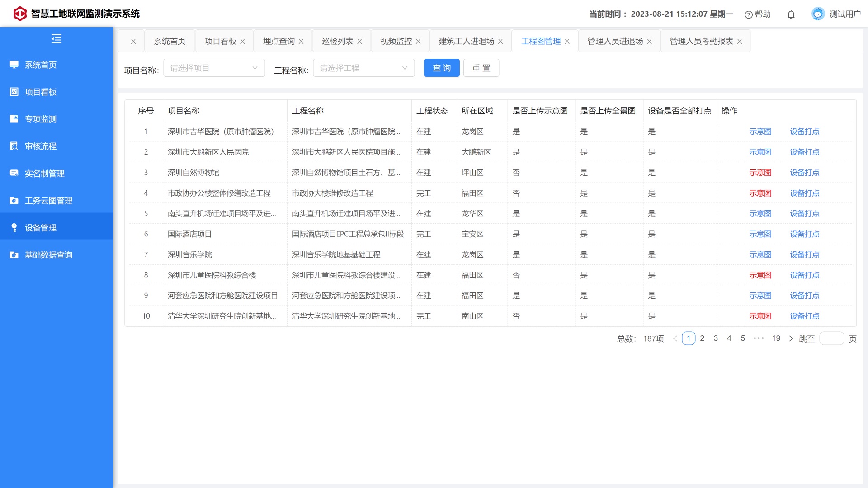Close the 项目看板 tab
The height and width of the screenshot is (488, 868).
243,41
